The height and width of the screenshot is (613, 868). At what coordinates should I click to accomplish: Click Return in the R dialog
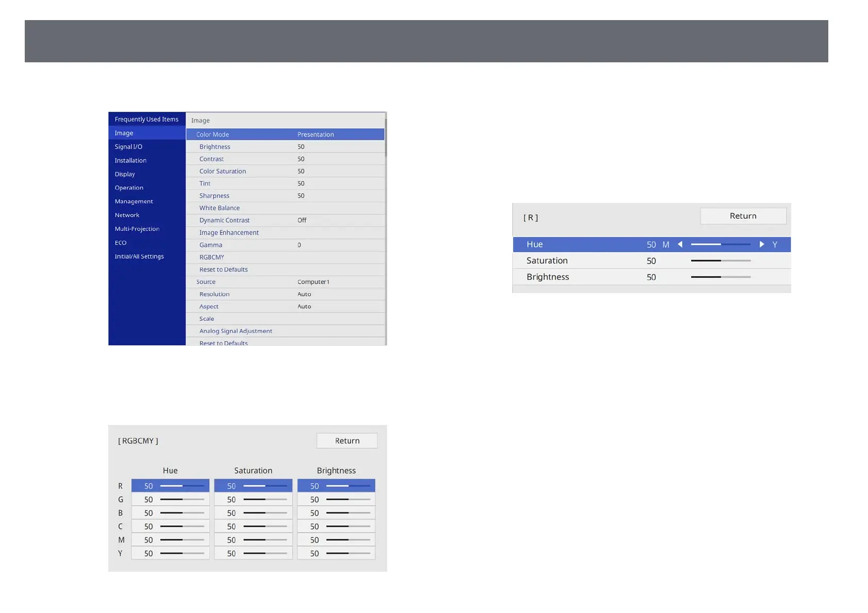tap(743, 216)
